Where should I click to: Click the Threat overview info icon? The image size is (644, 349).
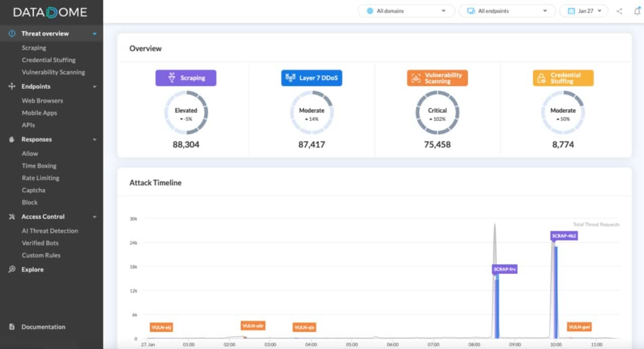coord(11,33)
